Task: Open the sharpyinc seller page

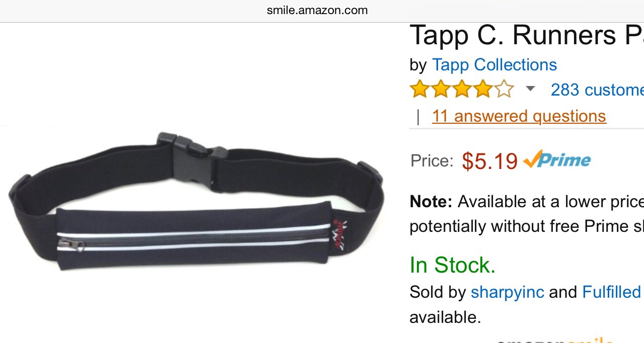Action: [x=507, y=292]
